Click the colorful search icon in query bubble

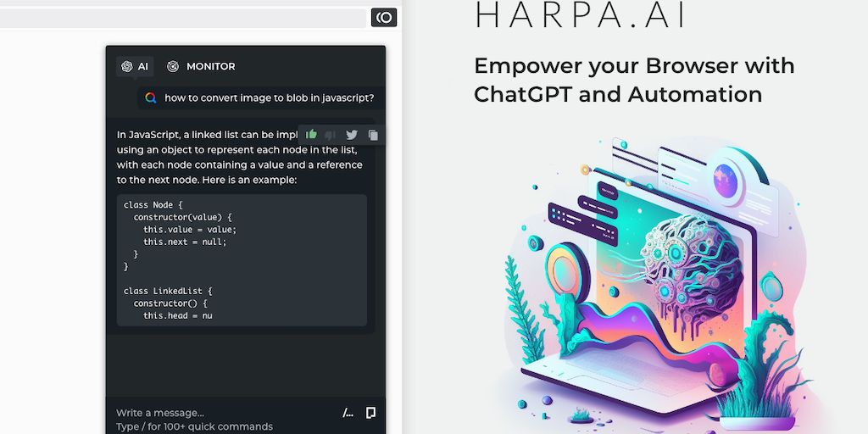[x=151, y=97]
